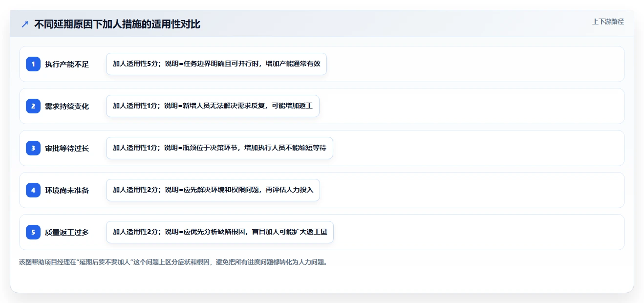Select number badge 5 for 质量返工过多
644x303 pixels.
coord(33,232)
